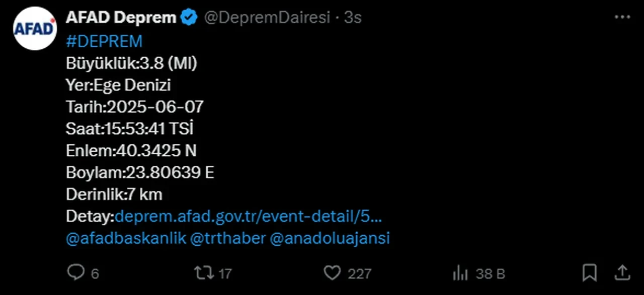Click the like count showing 227
This screenshot has height=295, width=644.
point(360,273)
